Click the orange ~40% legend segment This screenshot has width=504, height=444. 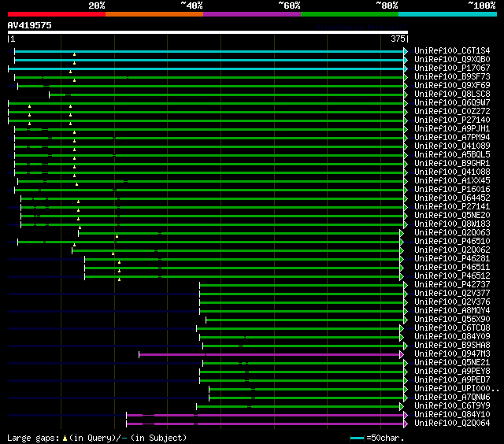click(x=154, y=14)
